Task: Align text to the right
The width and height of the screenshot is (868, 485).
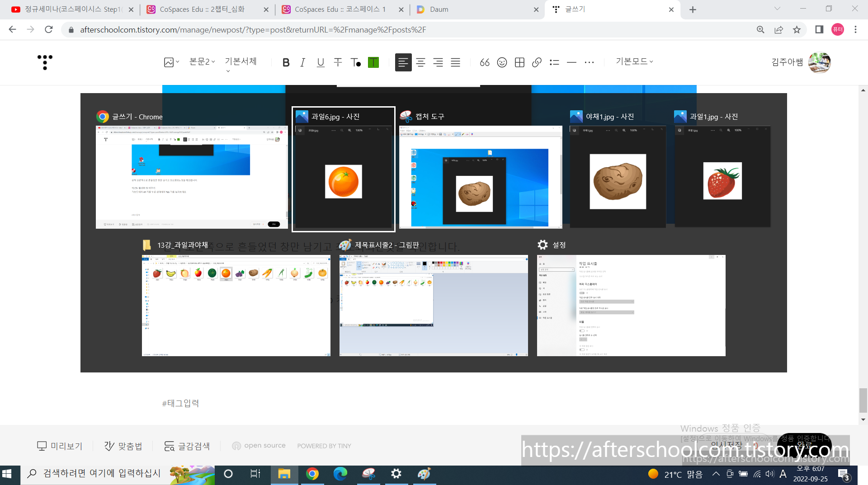Action: pyautogui.click(x=438, y=62)
